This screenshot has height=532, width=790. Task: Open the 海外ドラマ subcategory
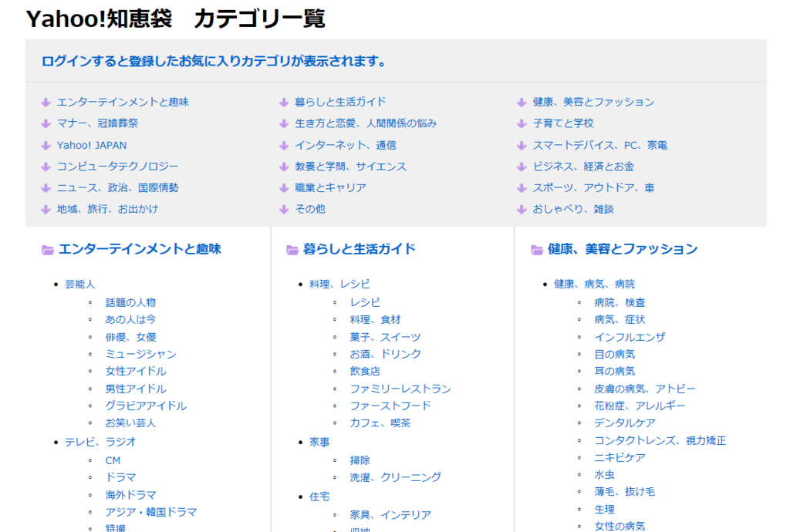click(130, 495)
